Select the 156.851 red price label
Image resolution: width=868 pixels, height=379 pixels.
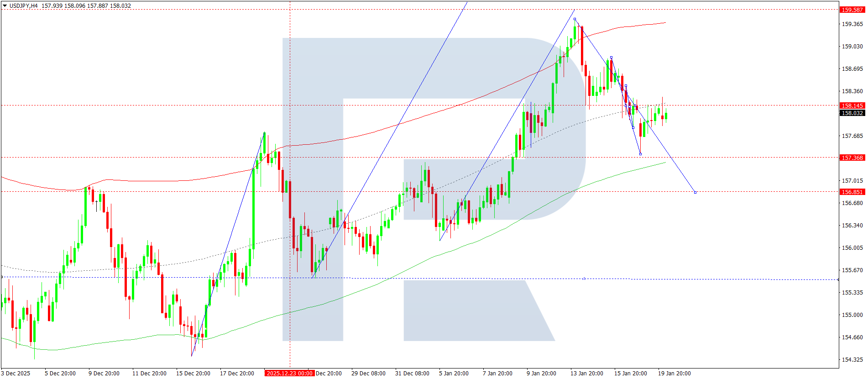pyautogui.click(x=852, y=192)
